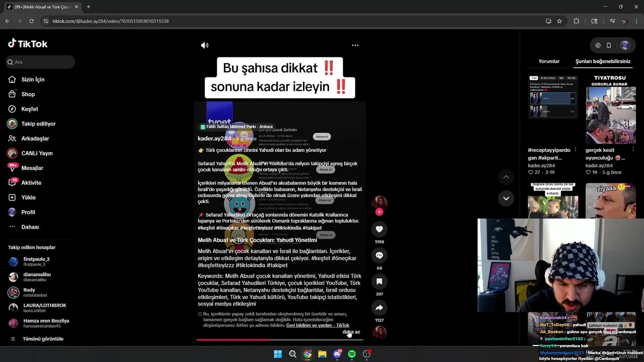Collapse description with daha az

tap(351, 332)
